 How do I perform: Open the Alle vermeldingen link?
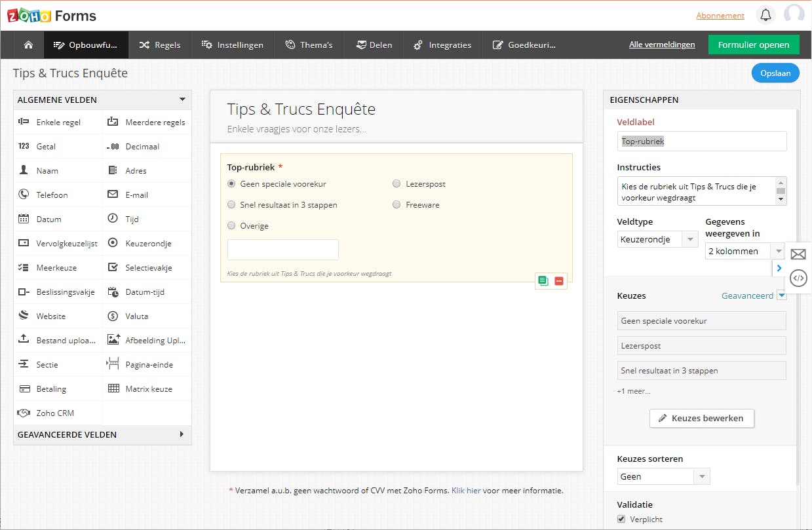point(662,45)
